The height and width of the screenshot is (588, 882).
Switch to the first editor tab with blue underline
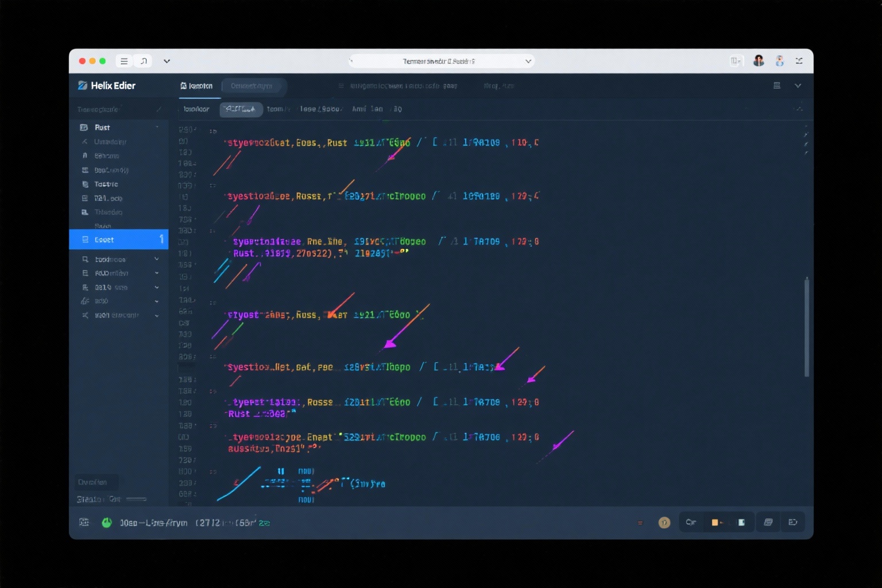(x=197, y=86)
